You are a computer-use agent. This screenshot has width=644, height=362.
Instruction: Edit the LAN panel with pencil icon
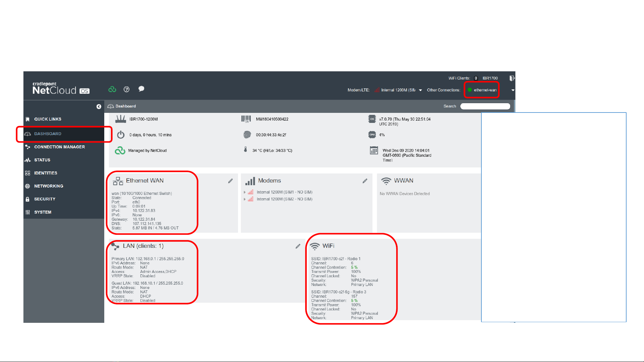[298, 246]
